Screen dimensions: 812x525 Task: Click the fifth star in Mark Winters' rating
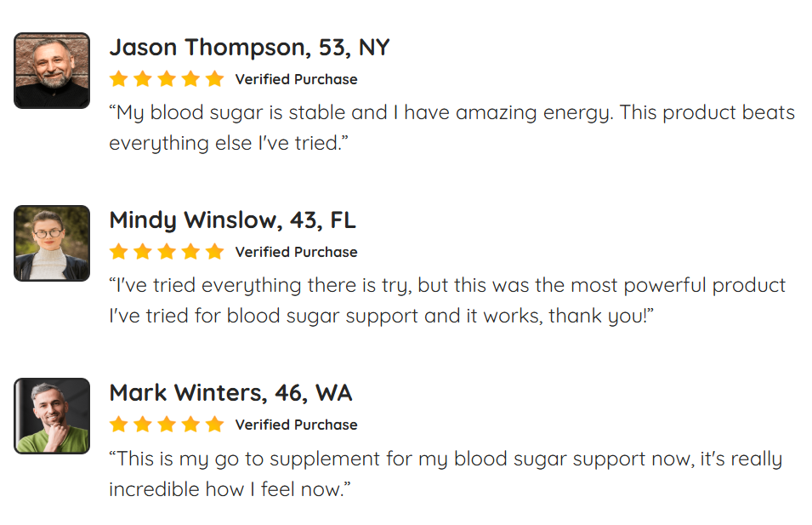tap(214, 425)
